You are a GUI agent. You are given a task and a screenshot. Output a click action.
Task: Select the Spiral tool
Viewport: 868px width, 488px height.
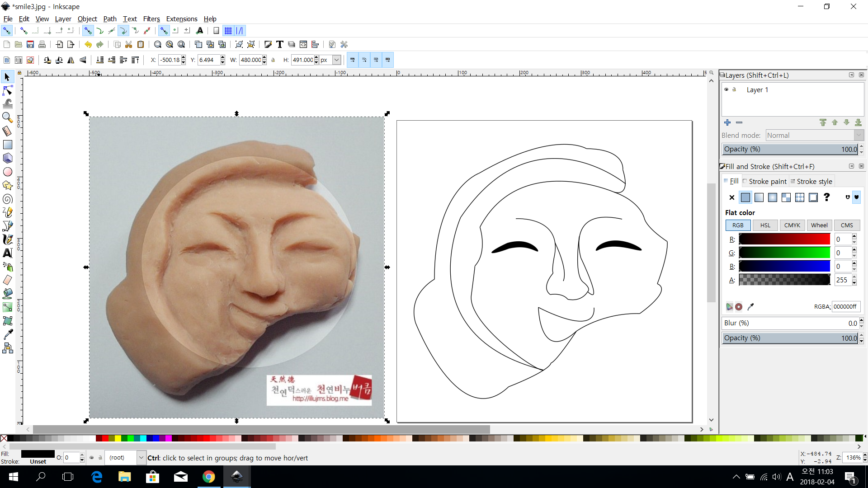pos(7,199)
